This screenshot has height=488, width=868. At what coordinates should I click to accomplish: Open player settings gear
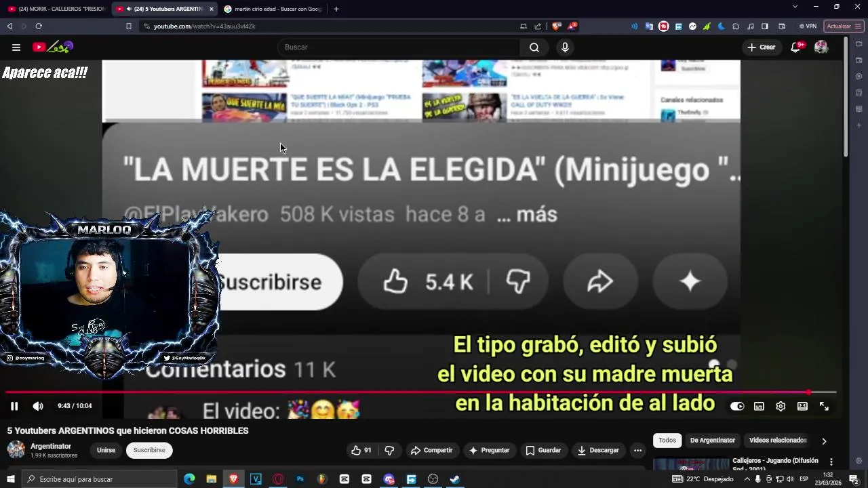tap(781, 406)
